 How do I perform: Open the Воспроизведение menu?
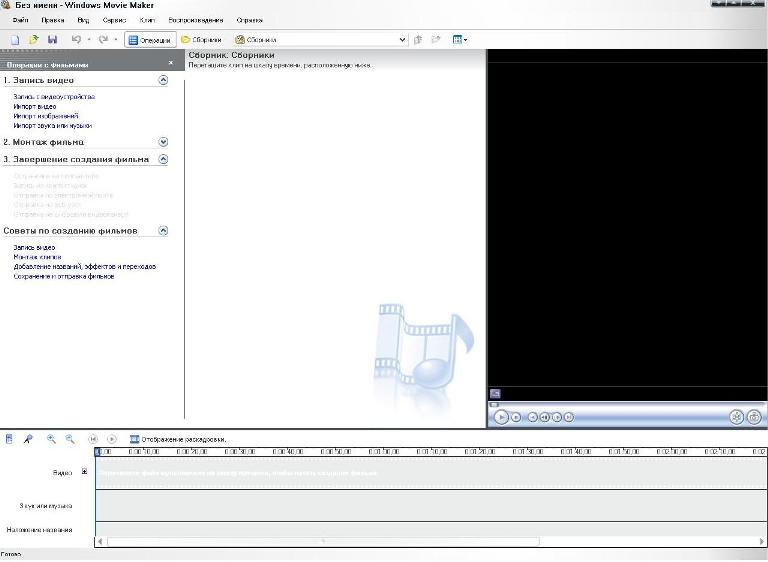tap(195, 20)
